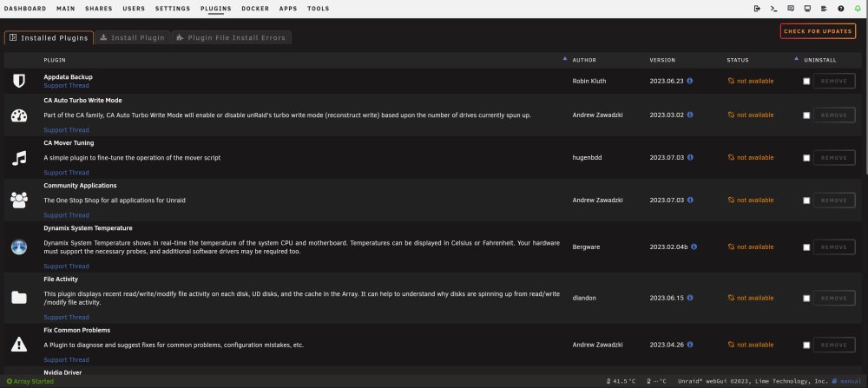868x388 pixels.
Task: Click info icon in CA Mover Tuning row
Action: pyautogui.click(x=690, y=157)
